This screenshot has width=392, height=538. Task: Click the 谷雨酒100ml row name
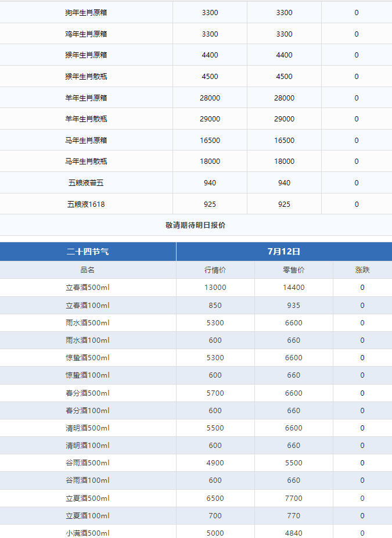point(88,480)
